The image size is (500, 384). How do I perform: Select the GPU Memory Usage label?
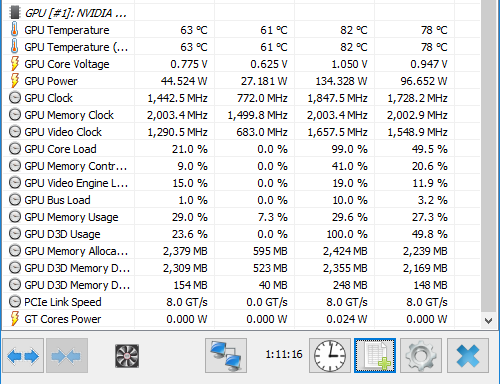pyautogui.click(x=71, y=217)
